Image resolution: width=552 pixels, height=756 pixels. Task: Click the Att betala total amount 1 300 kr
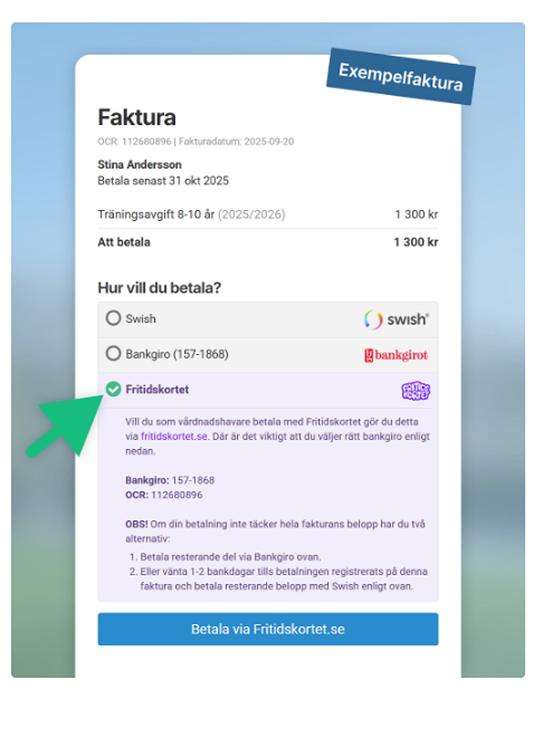tap(416, 242)
